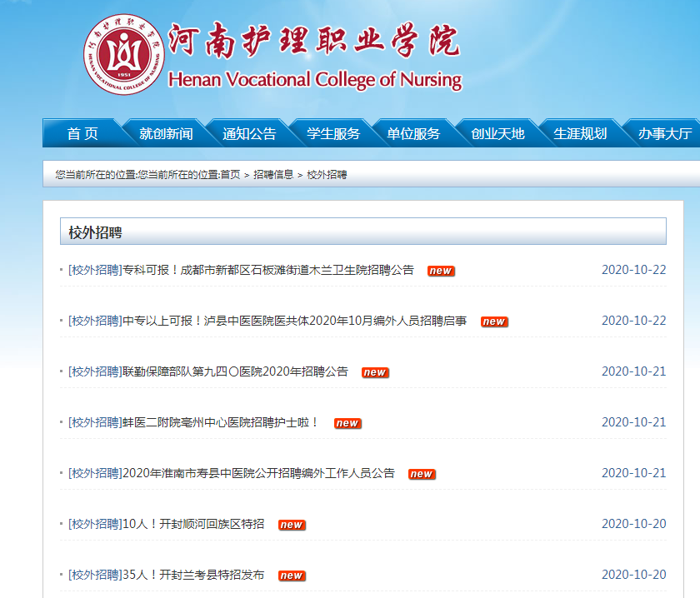Image resolution: width=700 pixels, height=598 pixels.
Task: Click the 'new' badge beside 开封顺河回族区特招
Action: [291, 525]
